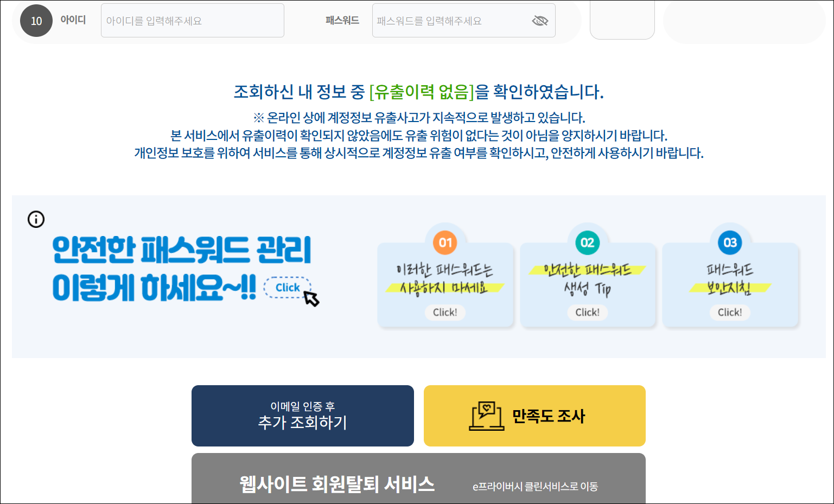The image size is (834, 504).
Task: Open the 만족도 조사 survey button
Action: (x=534, y=416)
